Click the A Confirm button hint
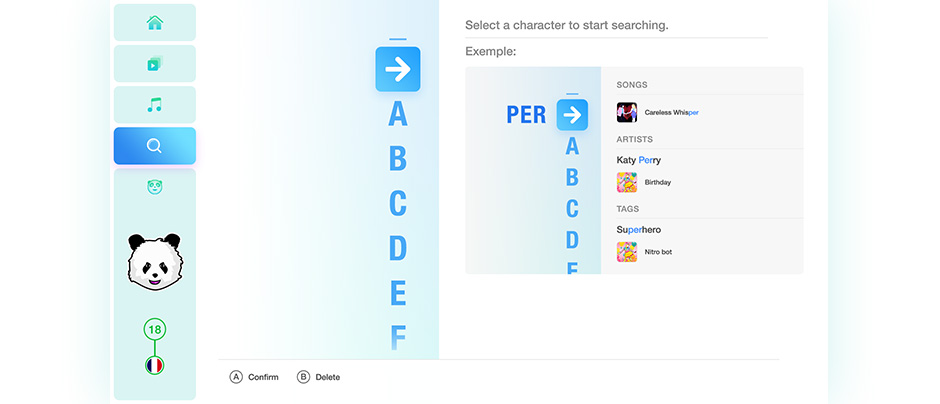This screenshot has height=404, width=940. pyautogui.click(x=254, y=377)
